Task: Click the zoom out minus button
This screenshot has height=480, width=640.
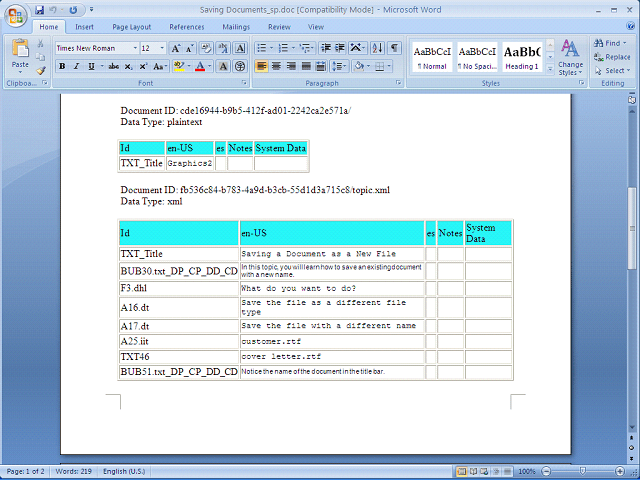Action: tap(547, 471)
